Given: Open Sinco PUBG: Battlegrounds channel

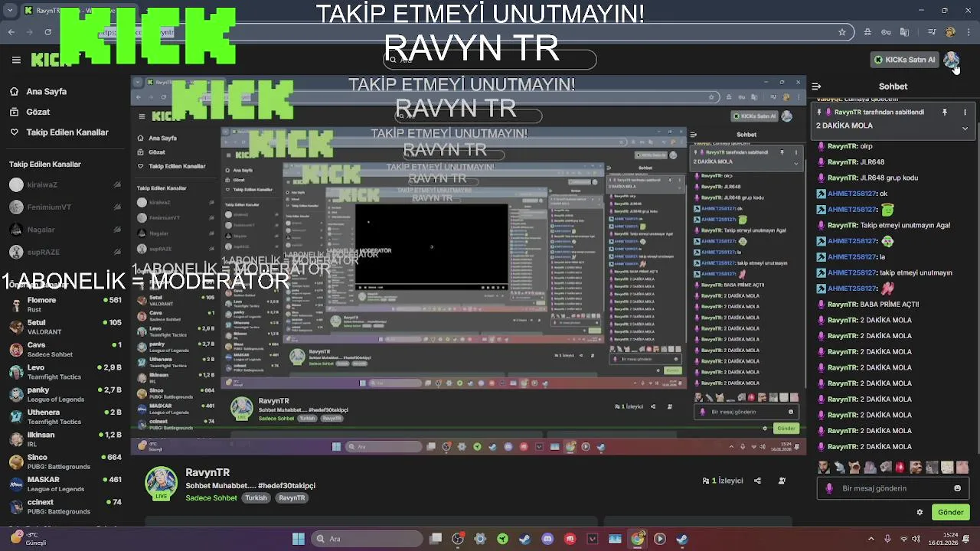Looking at the screenshot, I should click(x=64, y=461).
